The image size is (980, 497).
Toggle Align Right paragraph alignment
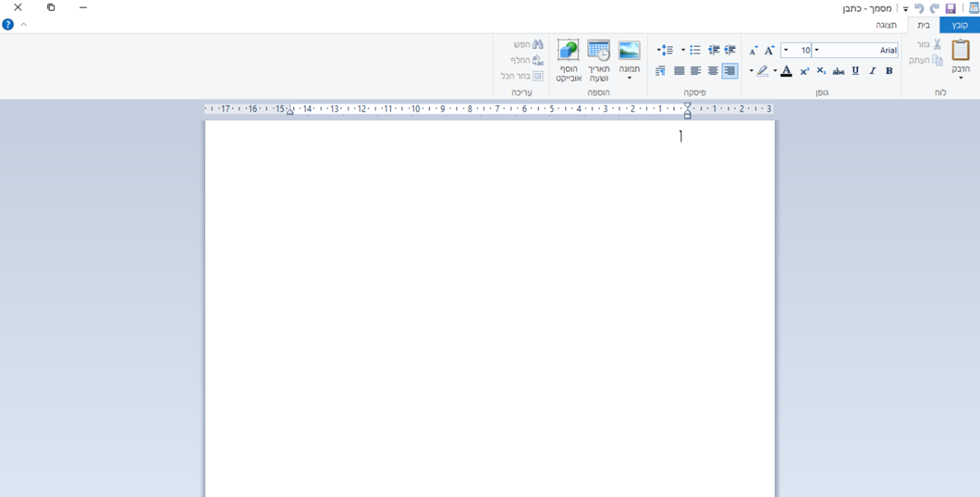point(730,71)
